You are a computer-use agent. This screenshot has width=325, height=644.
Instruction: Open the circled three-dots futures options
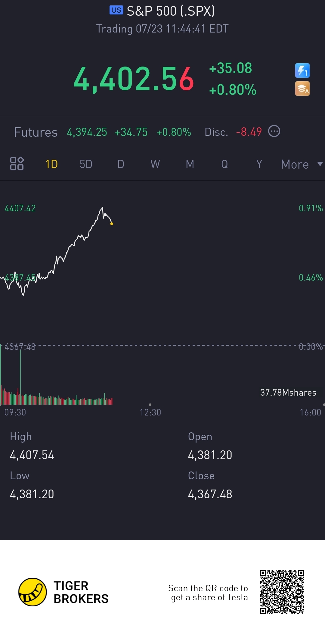[274, 131]
